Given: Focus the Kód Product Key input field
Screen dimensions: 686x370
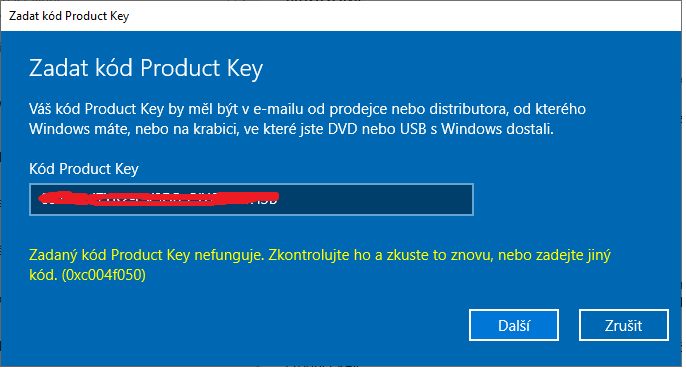Looking at the screenshot, I should point(251,199).
